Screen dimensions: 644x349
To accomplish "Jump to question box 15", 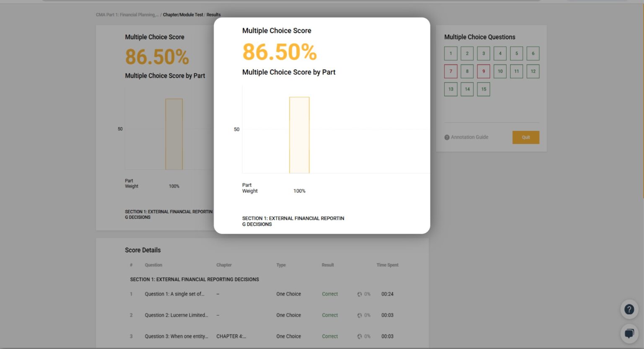I will coord(483,89).
